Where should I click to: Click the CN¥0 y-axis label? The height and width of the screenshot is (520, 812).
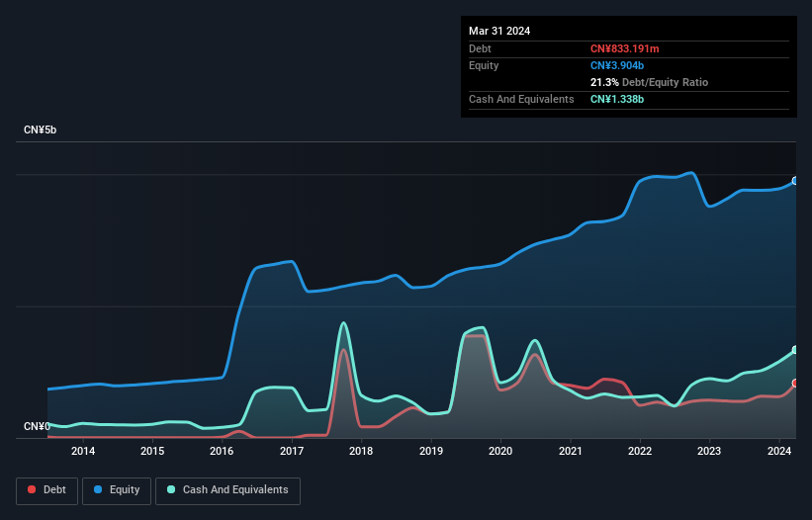pos(37,427)
